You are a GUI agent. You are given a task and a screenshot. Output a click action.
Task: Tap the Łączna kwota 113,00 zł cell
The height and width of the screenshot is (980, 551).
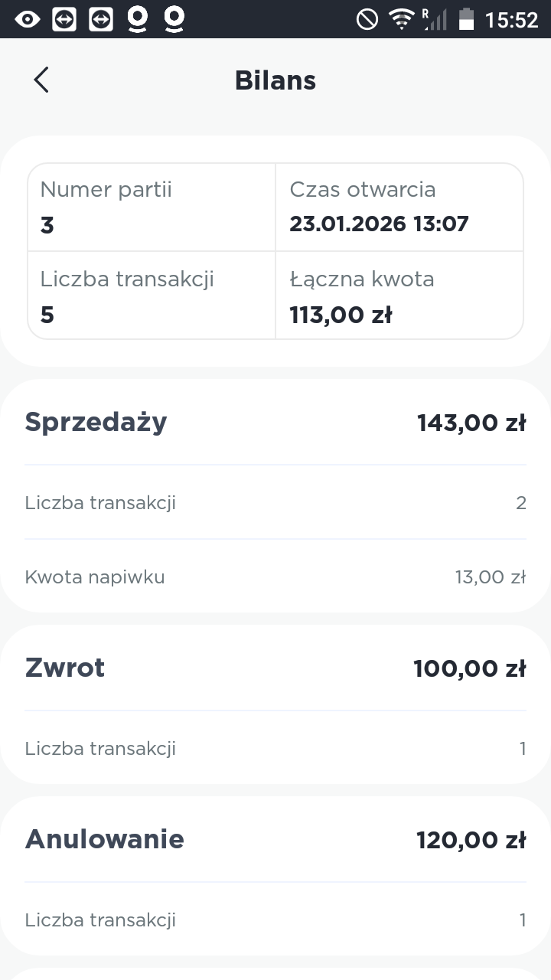[399, 296]
